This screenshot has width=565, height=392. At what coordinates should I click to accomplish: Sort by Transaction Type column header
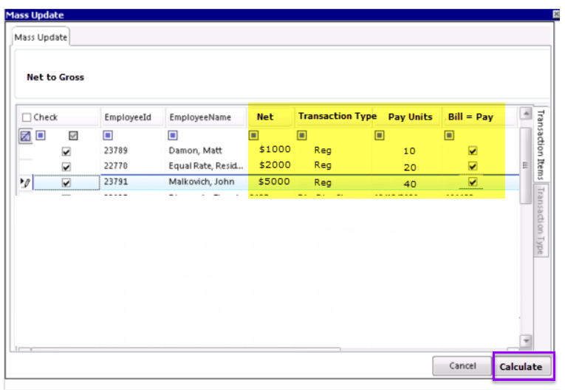(x=334, y=117)
